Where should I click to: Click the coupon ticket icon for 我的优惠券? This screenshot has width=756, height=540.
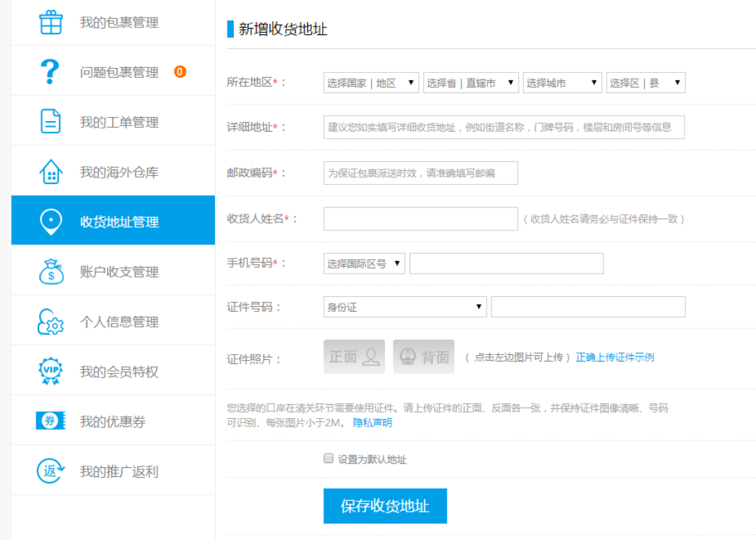(x=50, y=421)
